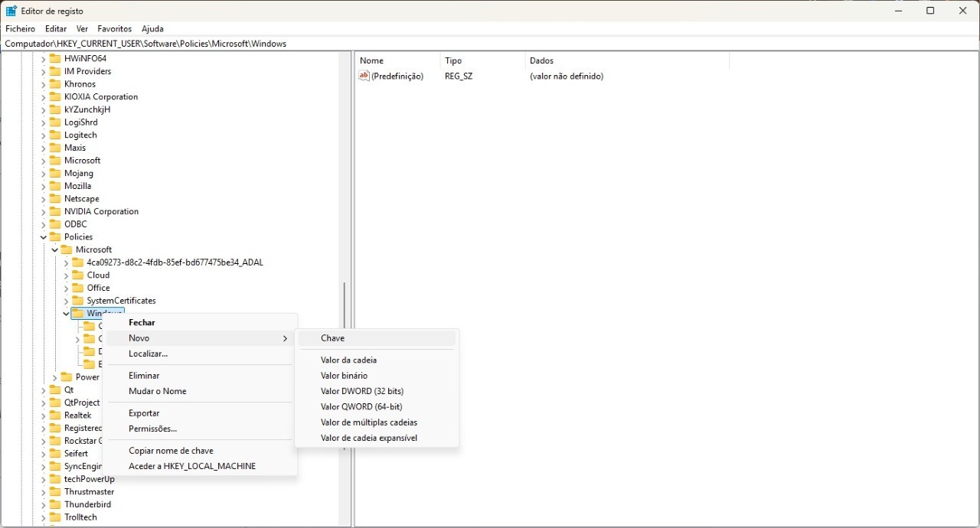The height and width of the screenshot is (528, 980).
Task: Expand the Logitech key node
Action: [44, 135]
